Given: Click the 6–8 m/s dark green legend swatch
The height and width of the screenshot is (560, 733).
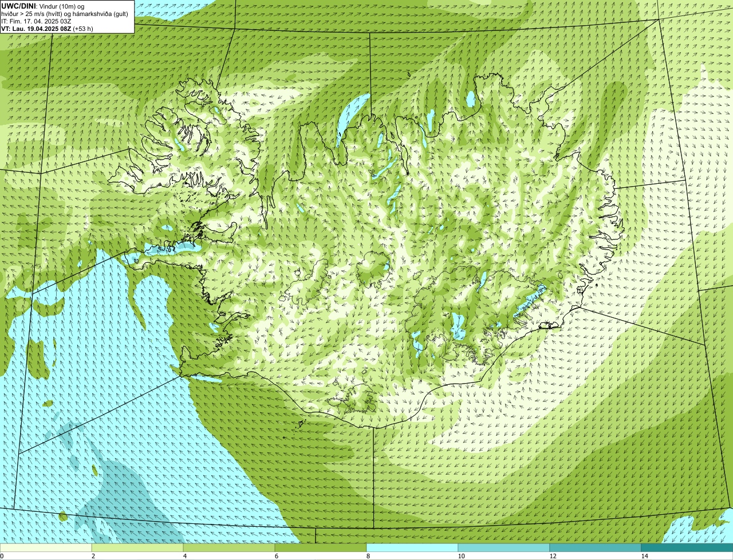Looking at the screenshot, I should point(321,547).
